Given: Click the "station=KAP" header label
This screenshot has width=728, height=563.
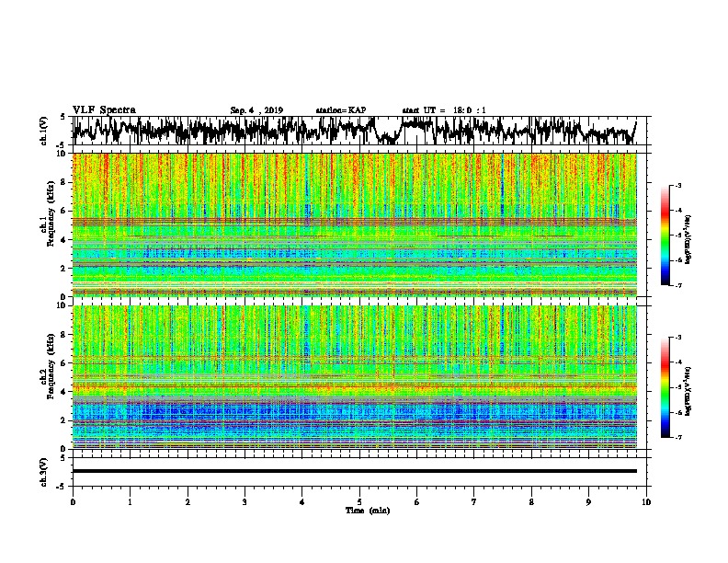Looking at the screenshot, I should (x=341, y=110).
